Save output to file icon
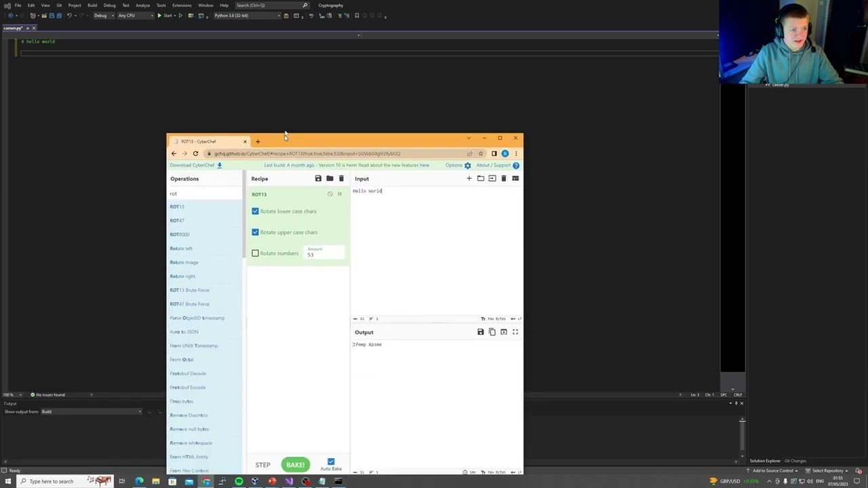Image resolution: width=868 pixels, height=488 pixels. 481,332
